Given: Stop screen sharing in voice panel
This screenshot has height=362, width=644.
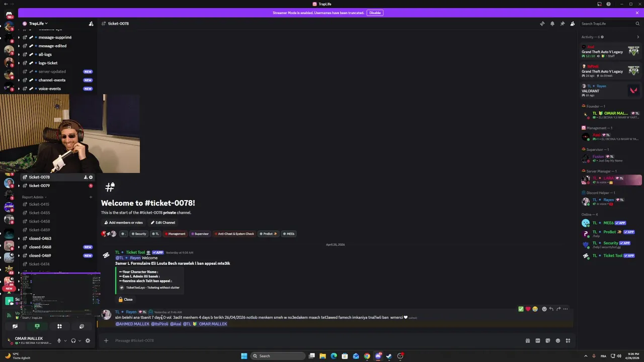Looking at the screenshot, I should click(37, 326).
